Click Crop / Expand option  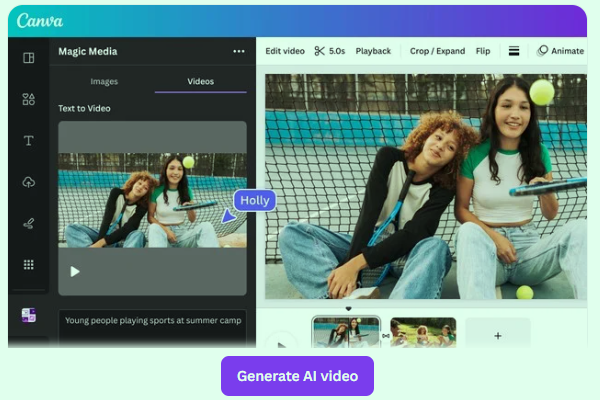pyautogui.click(x=437, y=51)
